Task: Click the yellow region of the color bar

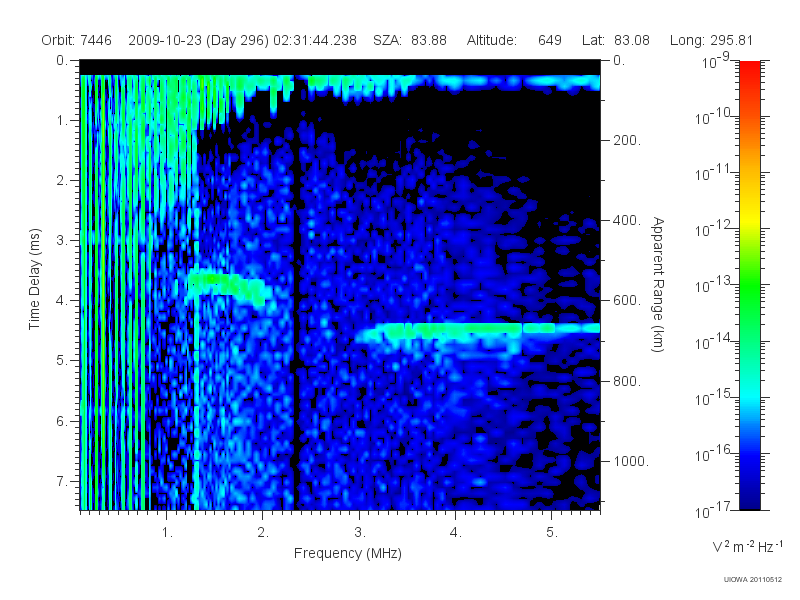Action: pyautogui.click(x=750, y=217)
